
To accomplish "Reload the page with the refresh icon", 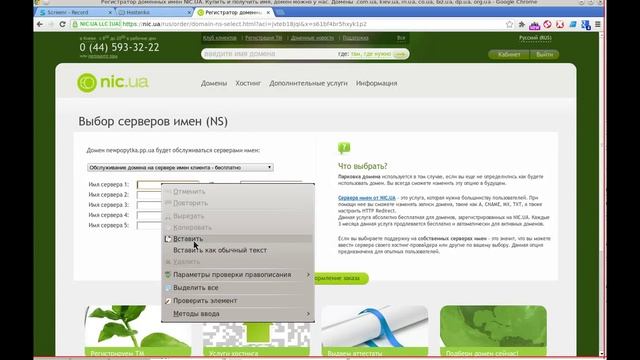I will [x=62, y=24].
